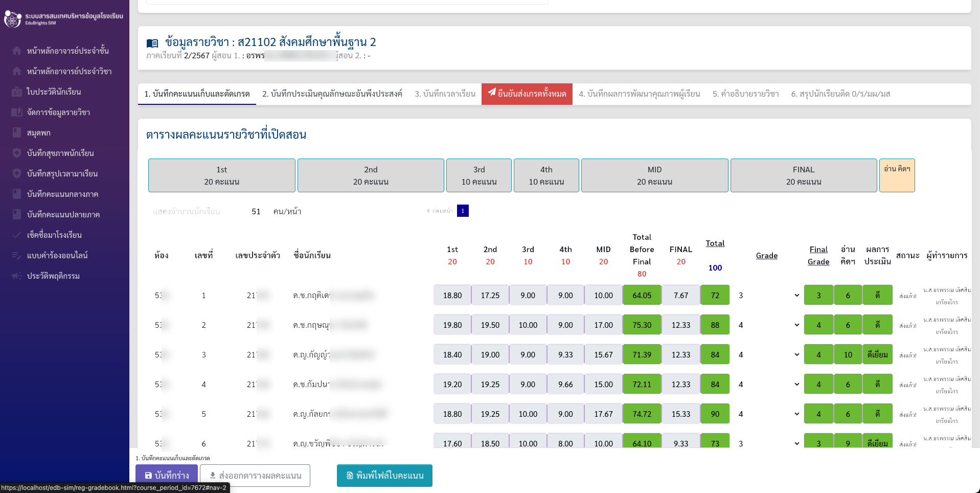This screenshot has width=980, height=493.
Task: Switch to tab 2 บันทึกประเมินคุณลักษณะอันพึงประสงค์
Action: point(332,94)
